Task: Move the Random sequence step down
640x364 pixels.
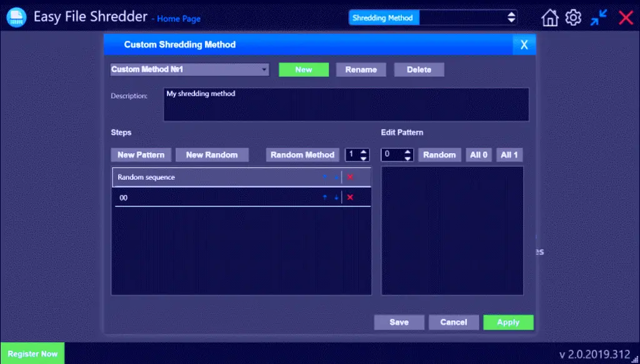Action: tap(336, 177)
